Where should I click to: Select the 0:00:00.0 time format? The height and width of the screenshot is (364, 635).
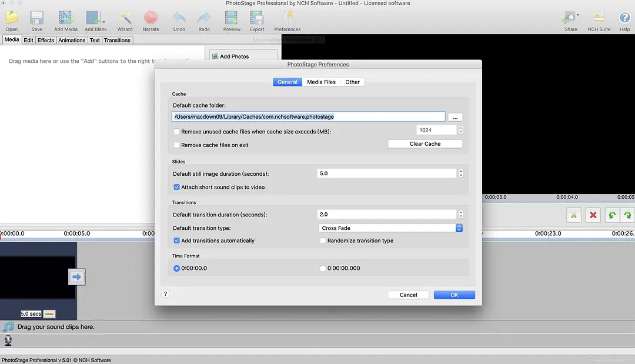click(x=176, y=268)
